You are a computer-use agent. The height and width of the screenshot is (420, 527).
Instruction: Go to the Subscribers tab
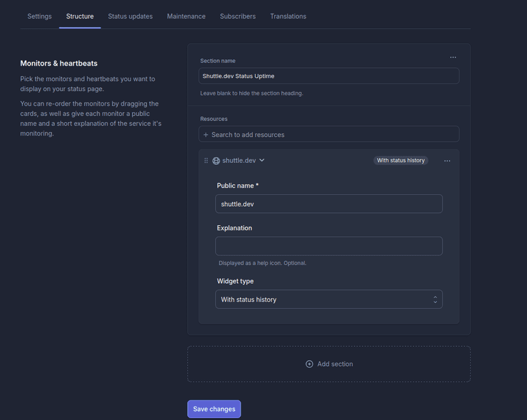point(237,16)
